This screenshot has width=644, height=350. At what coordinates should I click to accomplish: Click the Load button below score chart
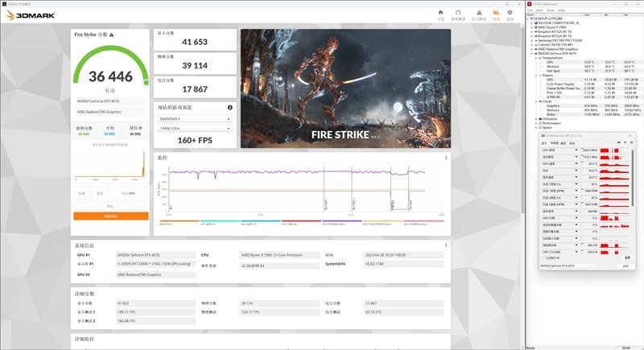82,193
